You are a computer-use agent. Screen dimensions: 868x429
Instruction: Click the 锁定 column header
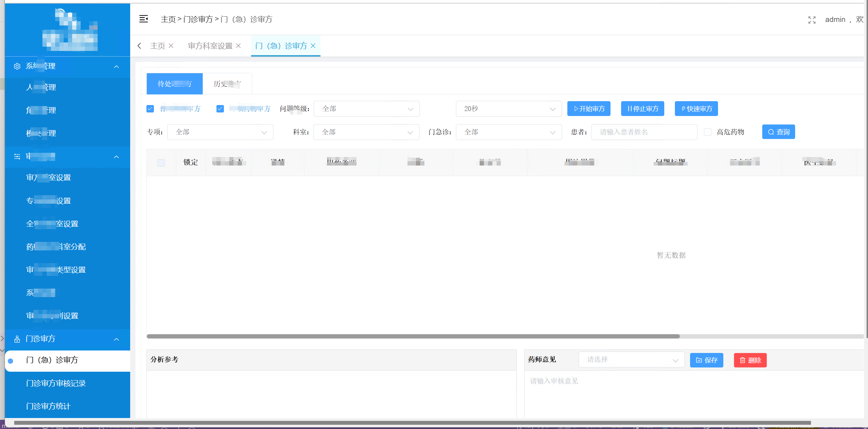[x=191, y=162]
